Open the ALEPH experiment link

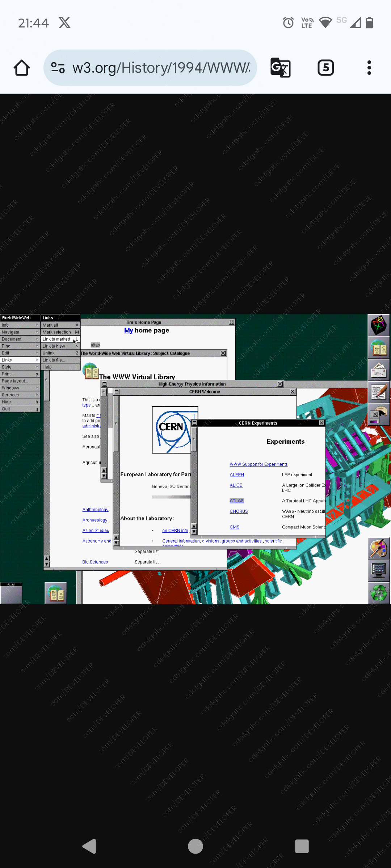coord(237,475)
